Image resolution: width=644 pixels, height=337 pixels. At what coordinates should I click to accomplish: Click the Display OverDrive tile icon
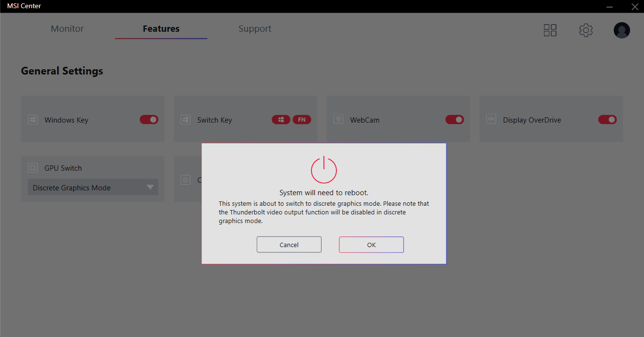491,120
